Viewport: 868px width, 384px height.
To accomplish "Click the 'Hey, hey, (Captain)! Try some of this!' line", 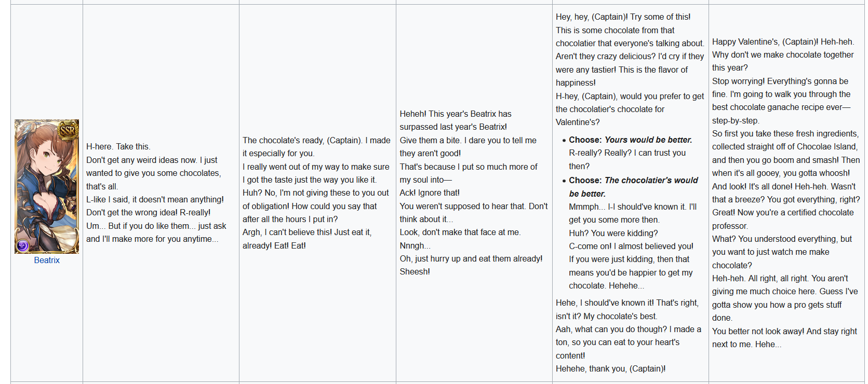I will (x=623, y=17).
